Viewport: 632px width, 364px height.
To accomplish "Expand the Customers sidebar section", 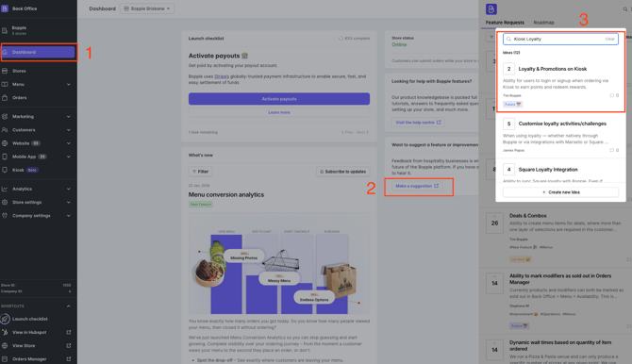I will click(69, 130).
